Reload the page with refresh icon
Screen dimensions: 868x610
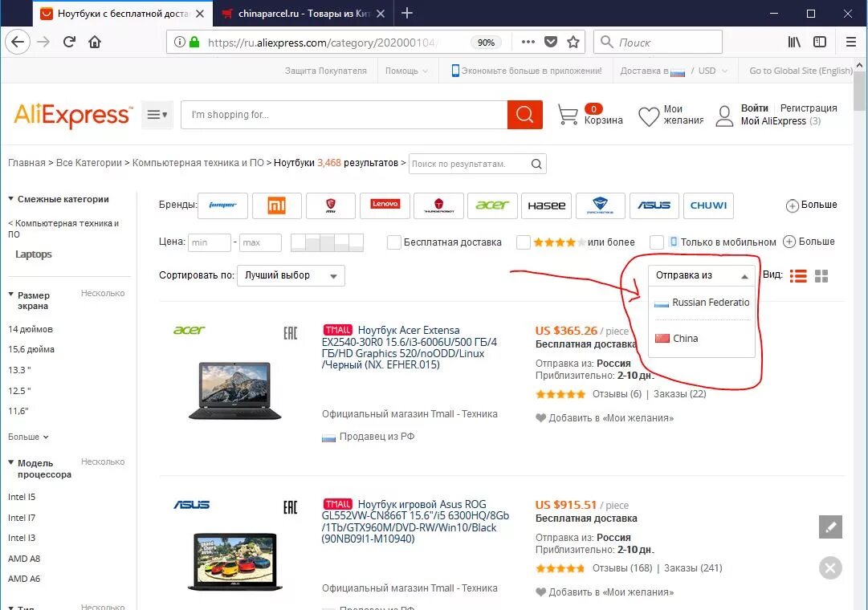[x=69, y=42]
